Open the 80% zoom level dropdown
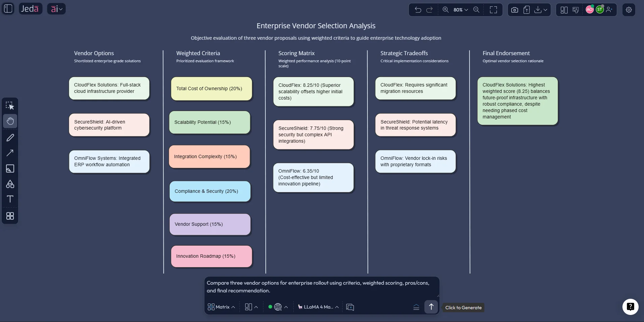Image resolution: width=644 pixels, height=322 pixels. click(460, 10)
